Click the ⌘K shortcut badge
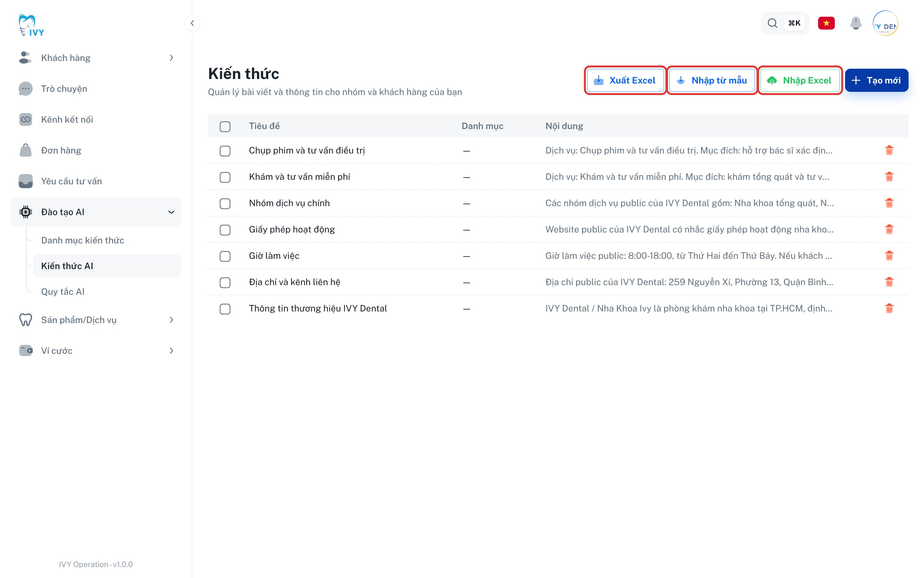The width and height of the screenshot is (924, 578). point(794,23)
